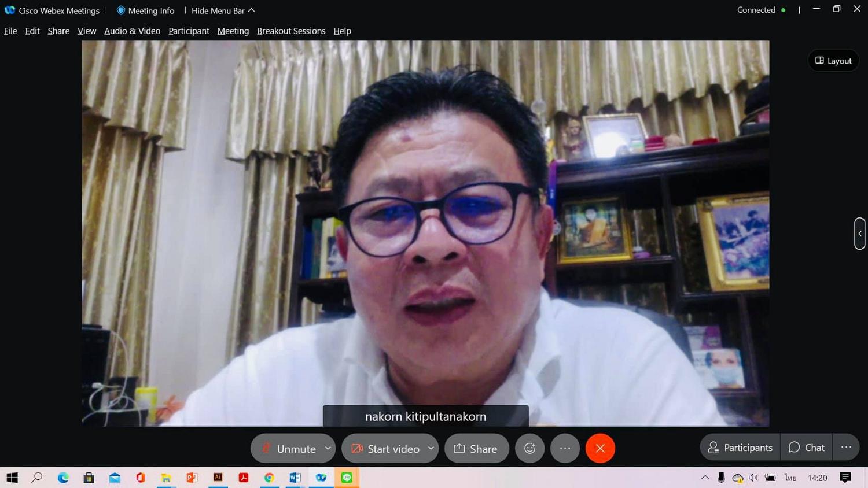The image size is (868, 488).
Task: Open the Participants panel
Action: [740, 448]
